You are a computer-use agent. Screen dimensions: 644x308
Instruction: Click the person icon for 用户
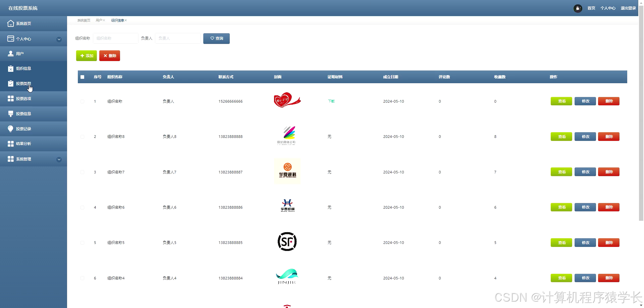[11, 53]
